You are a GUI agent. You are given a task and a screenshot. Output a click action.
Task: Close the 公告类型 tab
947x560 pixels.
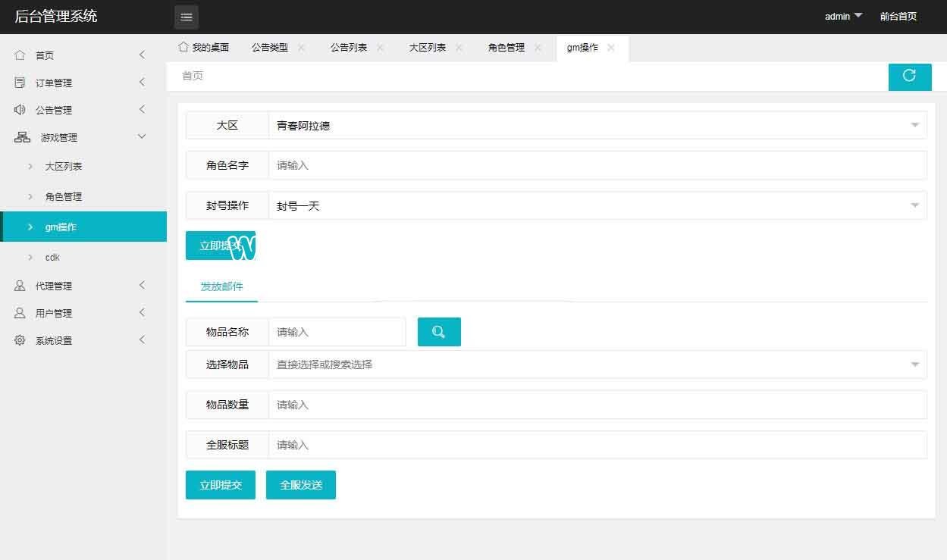[301, 48]
